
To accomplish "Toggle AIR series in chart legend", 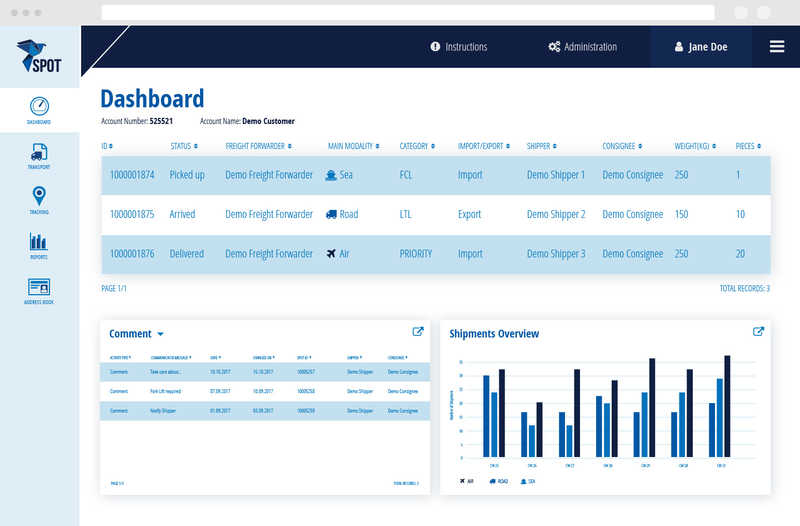I will [x=467, y=481].
